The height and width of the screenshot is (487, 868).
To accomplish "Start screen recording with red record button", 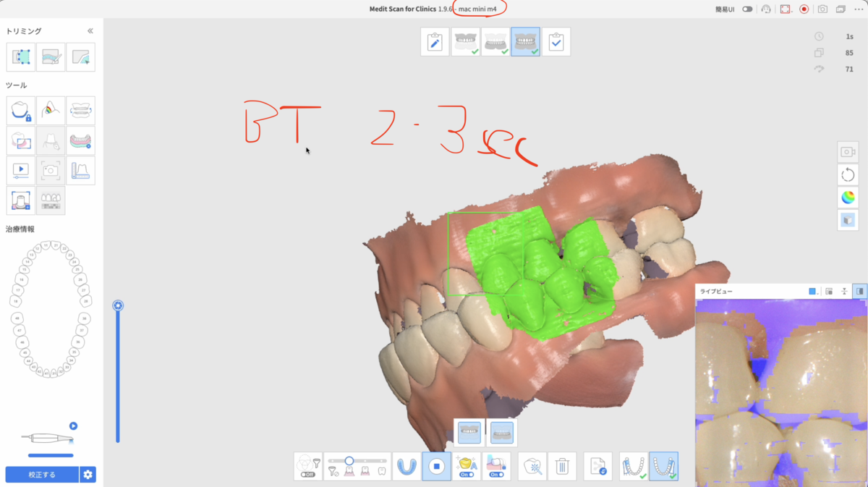I will tap(804, 9).
